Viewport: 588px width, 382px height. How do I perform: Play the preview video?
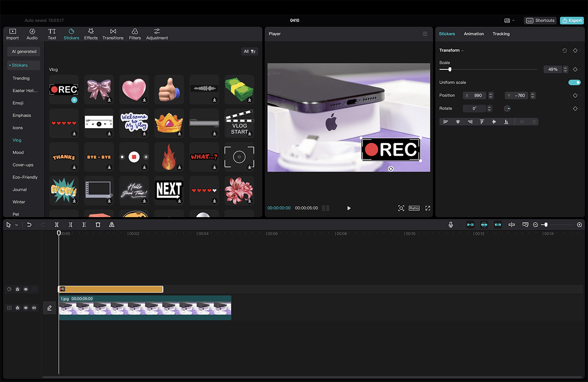tap(349, 208)
